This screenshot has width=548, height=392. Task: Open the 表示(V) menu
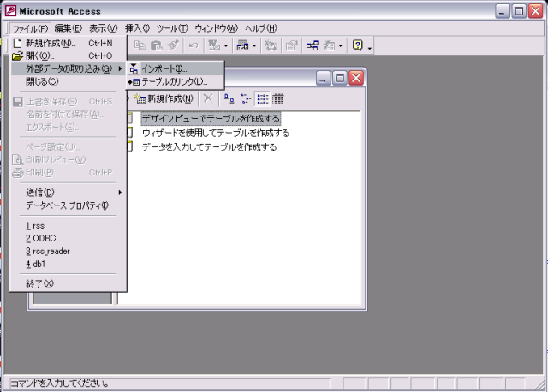[103, 28]
